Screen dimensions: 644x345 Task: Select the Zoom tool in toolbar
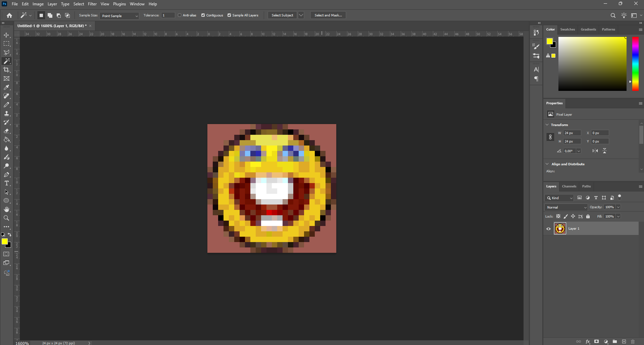click(6, 218)
